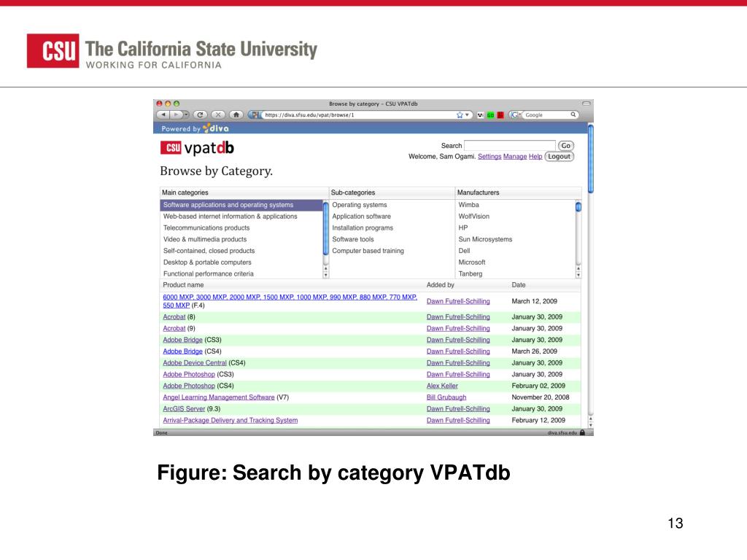Go to the browser Home icon
747x560 pixels.
pyautogui.click(x=236, y=114)
